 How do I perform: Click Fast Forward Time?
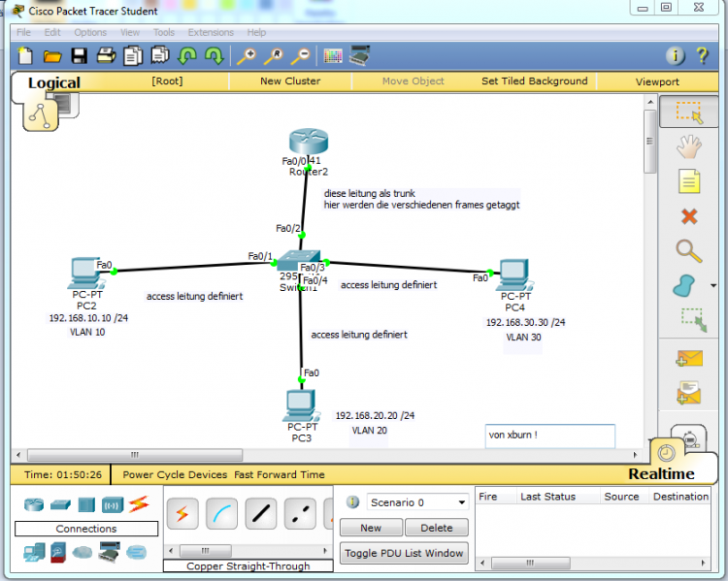pos(279,474)
